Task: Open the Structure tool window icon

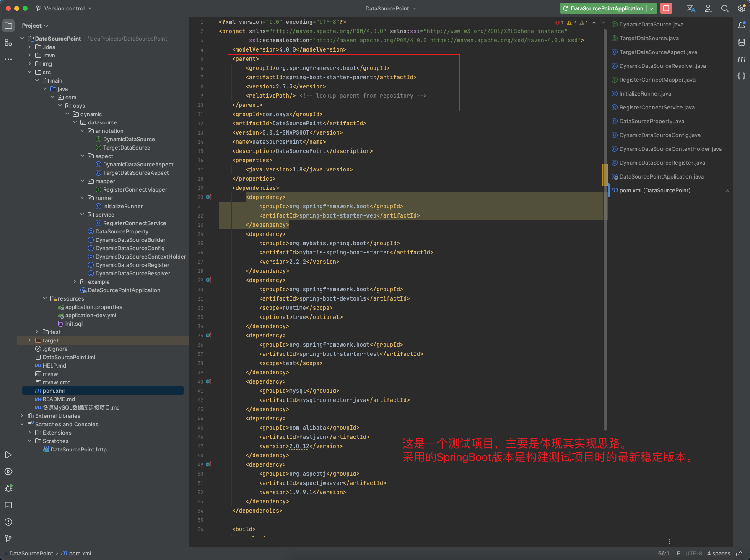Action: (8, 42)
